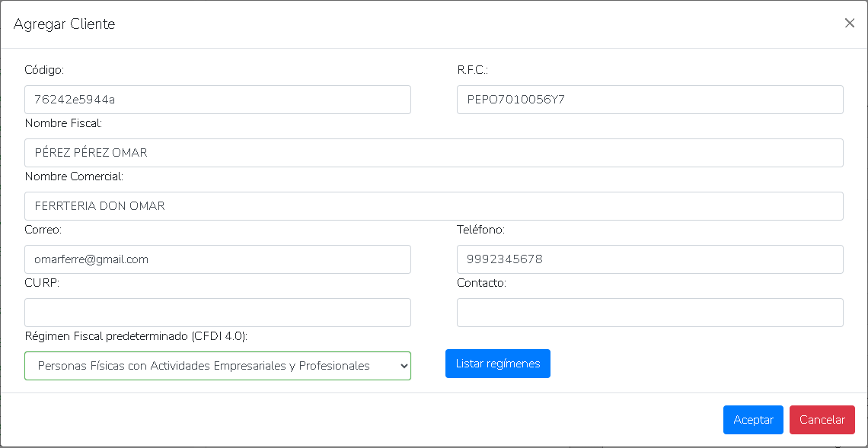Click the "Nombre Comercial:" label

(x=74, y=176)
